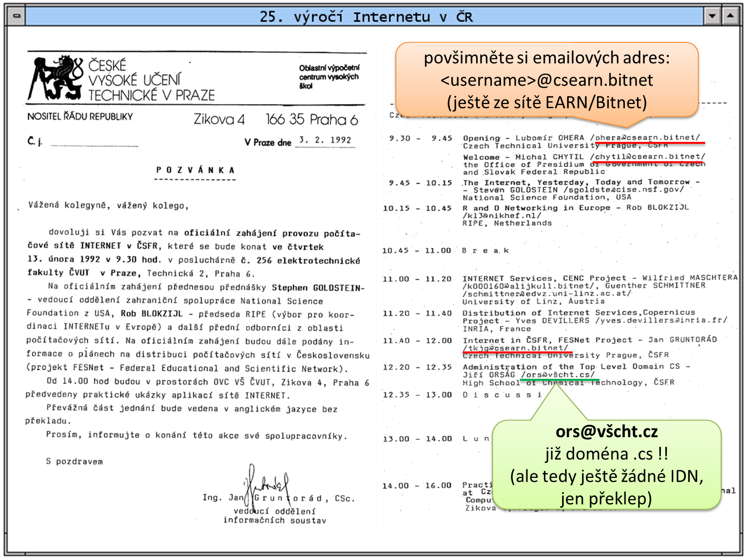Click "Welcome - Michal CHYTIL" agenda line
This screenshot has height=560, width=747.
523,157
